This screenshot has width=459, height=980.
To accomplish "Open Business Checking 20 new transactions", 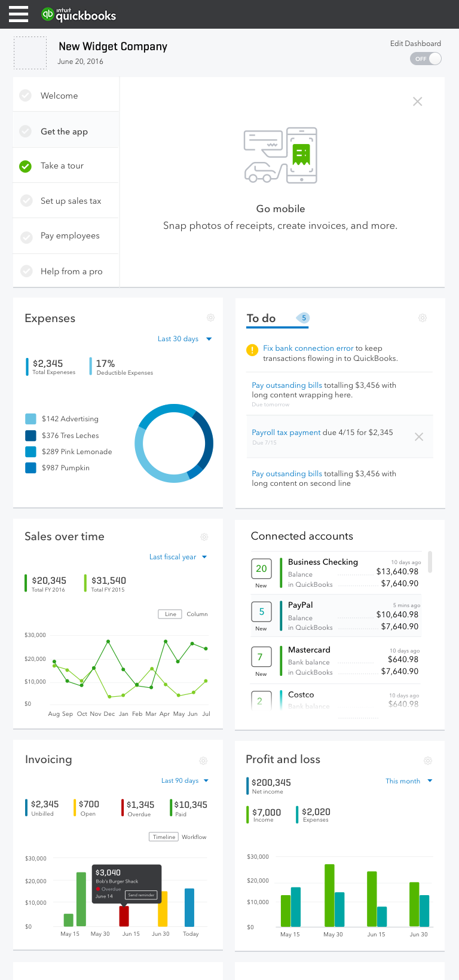I will click(261, 569).
